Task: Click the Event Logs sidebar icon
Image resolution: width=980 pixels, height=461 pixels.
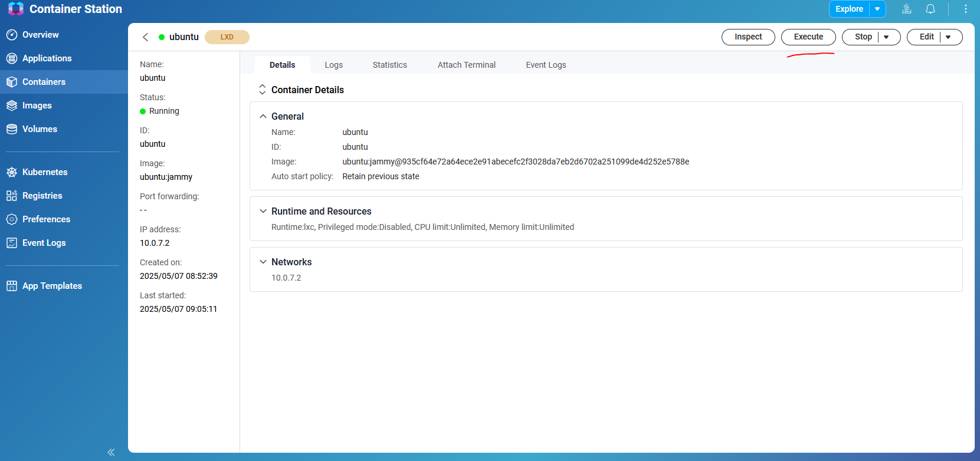Action: pos(12,243)
